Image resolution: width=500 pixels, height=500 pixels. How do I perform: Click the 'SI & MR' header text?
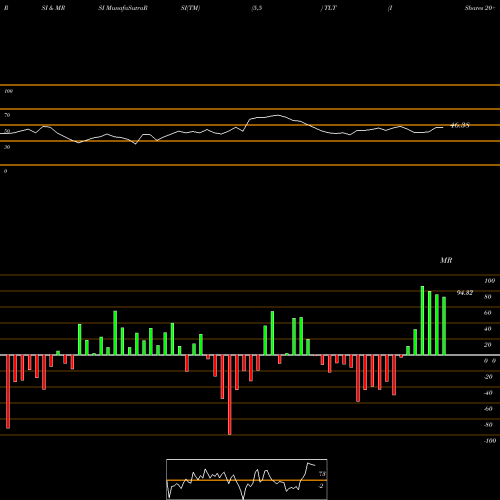pos(53,8)
